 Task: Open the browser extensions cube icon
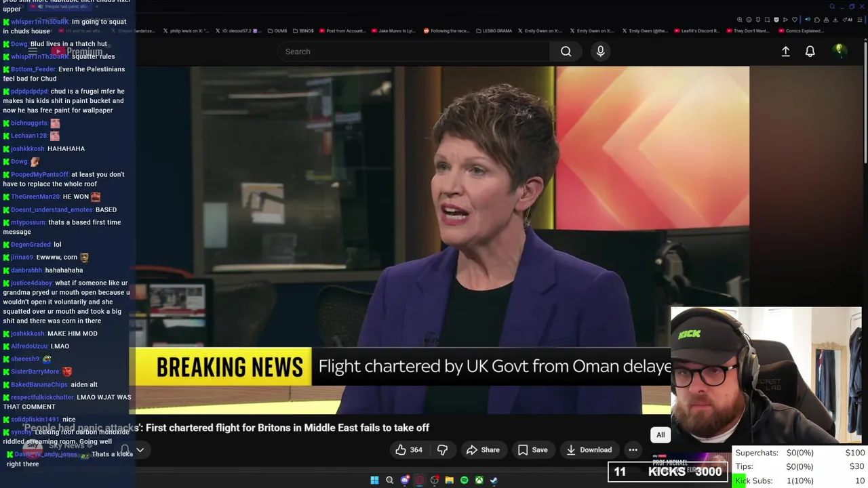(817, 20)
